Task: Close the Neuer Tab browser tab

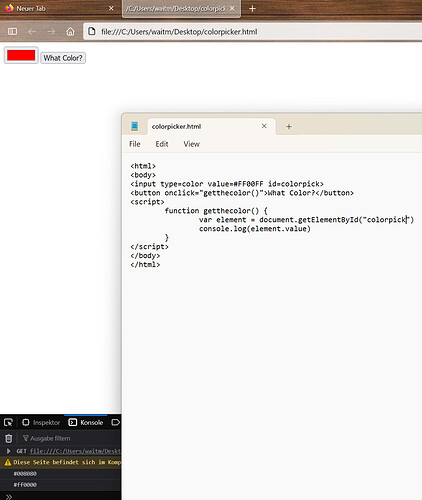Action: pyautogui.click(x=111, y=8)
